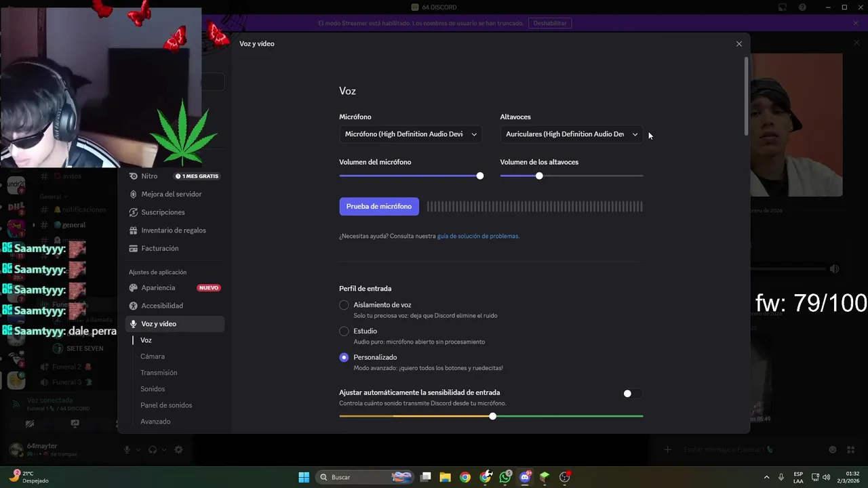
Task: Open the first Google Chrome taskbar icon
Action: pos(465,477)
